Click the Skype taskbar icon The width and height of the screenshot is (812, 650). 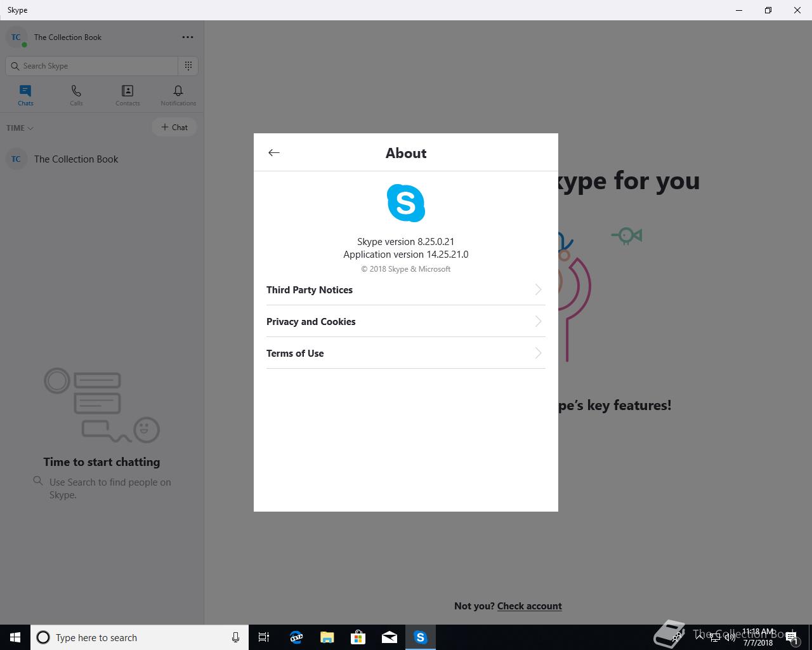[x=421, y=637]
